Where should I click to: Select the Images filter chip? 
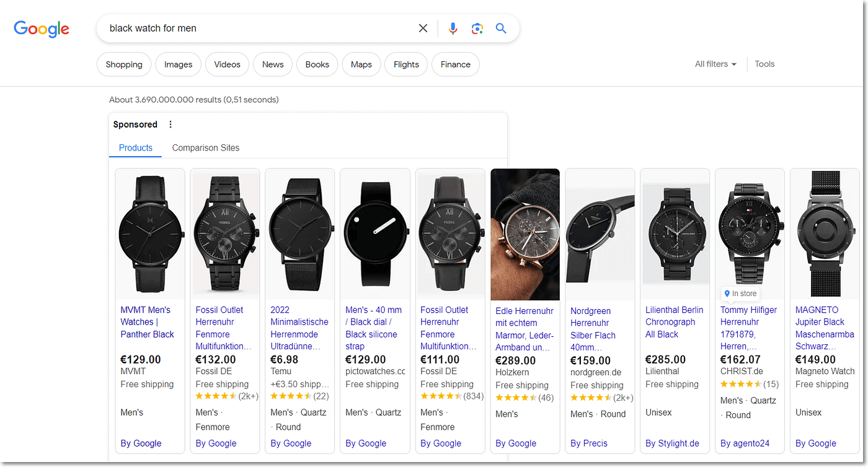179,64
